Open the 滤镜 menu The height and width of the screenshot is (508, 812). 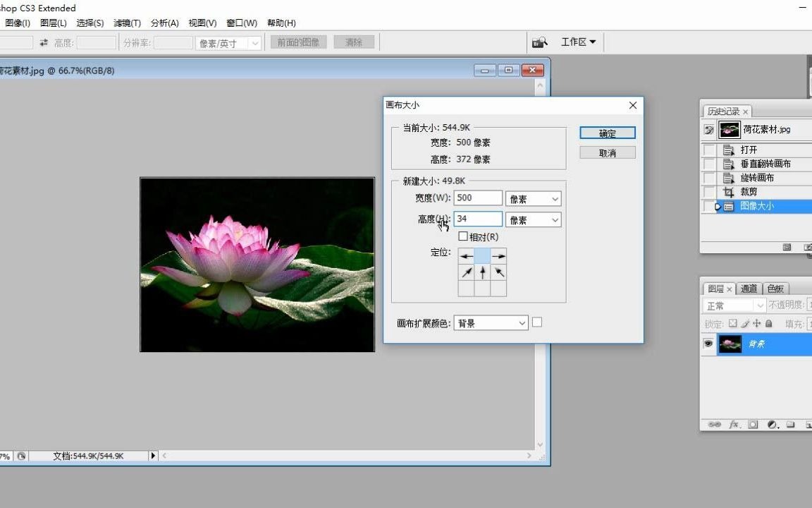tap(127, 23)
